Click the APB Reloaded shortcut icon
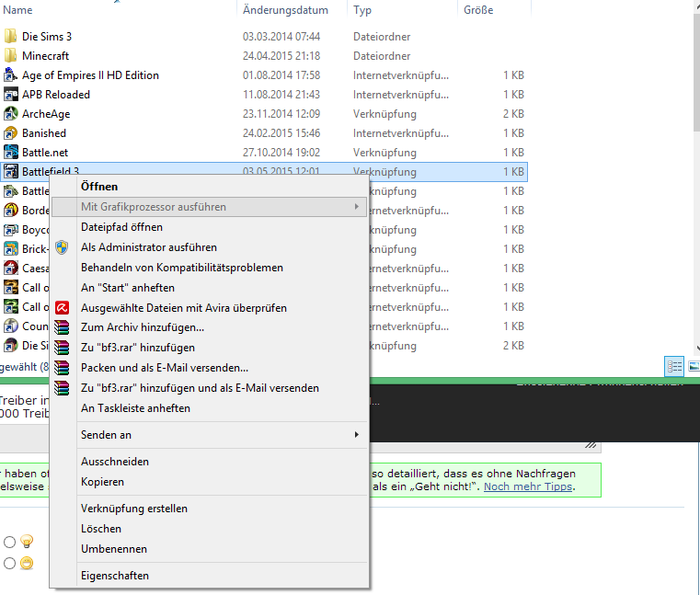Viewport: 700px width, 595px height. point(11,94)
